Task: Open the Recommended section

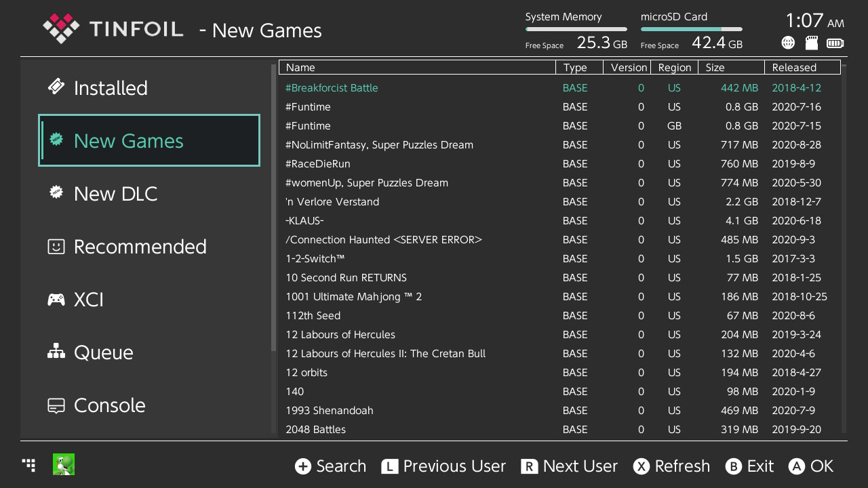Action: pyautogui.click(x=149, y=246)
